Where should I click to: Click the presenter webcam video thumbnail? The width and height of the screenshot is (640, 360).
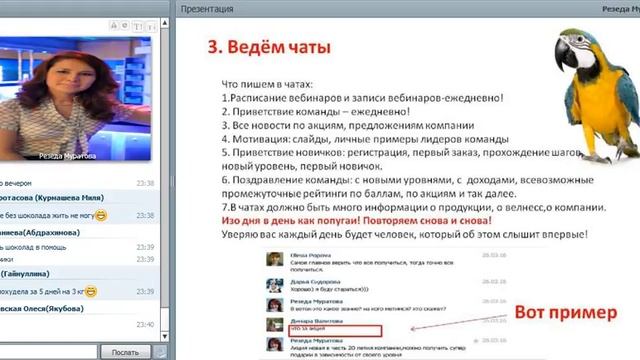point(75,99)
